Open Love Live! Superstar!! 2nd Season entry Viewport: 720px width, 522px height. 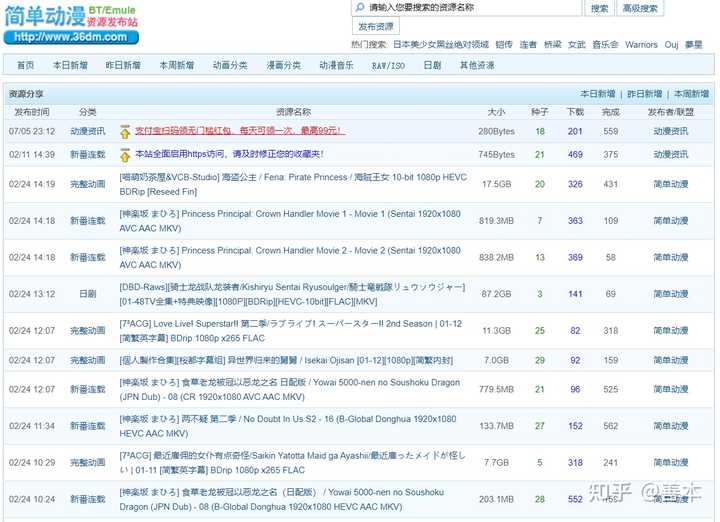point(291,331)
